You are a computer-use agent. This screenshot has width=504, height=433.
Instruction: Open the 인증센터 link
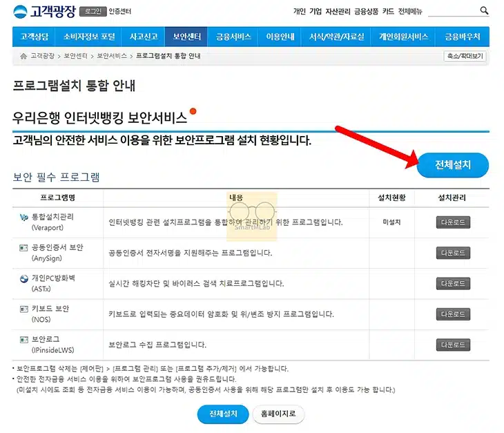[120, 12]
